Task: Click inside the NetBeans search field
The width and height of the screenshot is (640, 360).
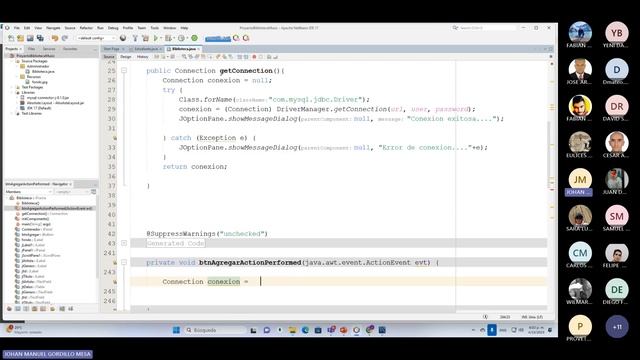Action: point(487,28)
